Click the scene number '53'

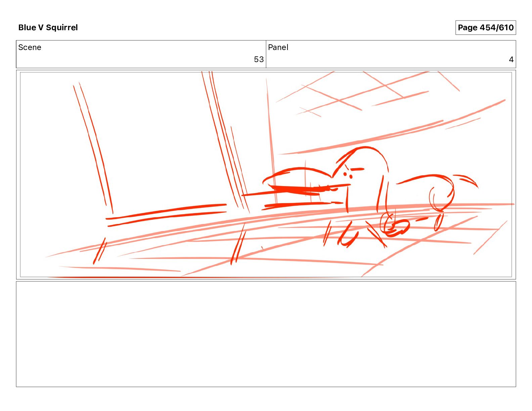[259, 59]
